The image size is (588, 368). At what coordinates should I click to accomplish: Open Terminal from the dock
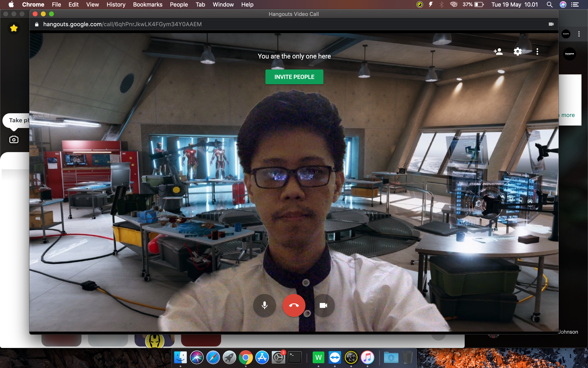click(295, 357)
